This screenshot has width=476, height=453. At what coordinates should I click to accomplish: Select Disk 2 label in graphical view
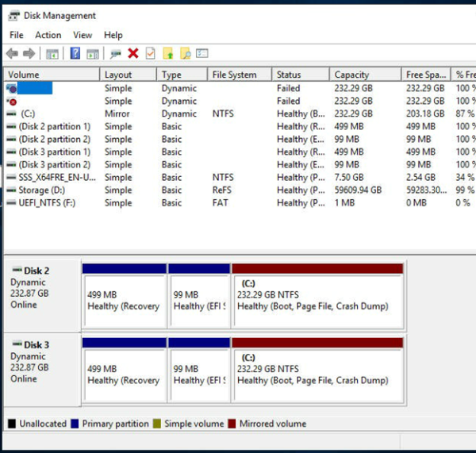36,271
